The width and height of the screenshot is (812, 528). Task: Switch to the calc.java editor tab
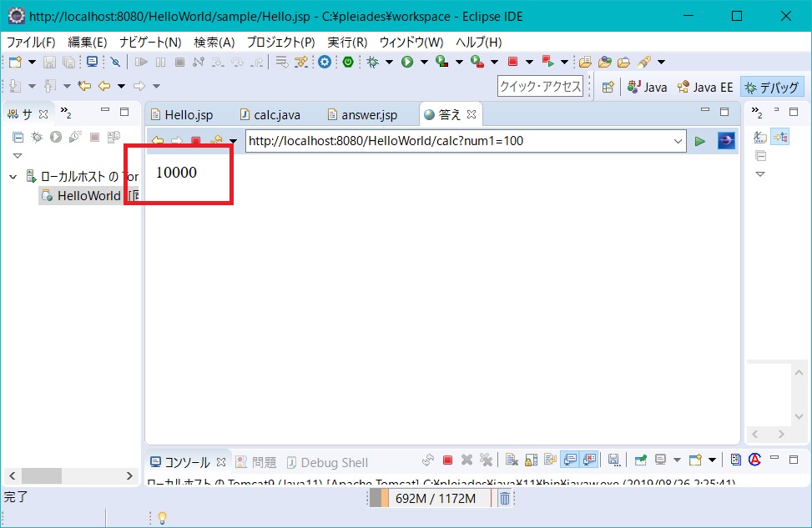point(271,115)
